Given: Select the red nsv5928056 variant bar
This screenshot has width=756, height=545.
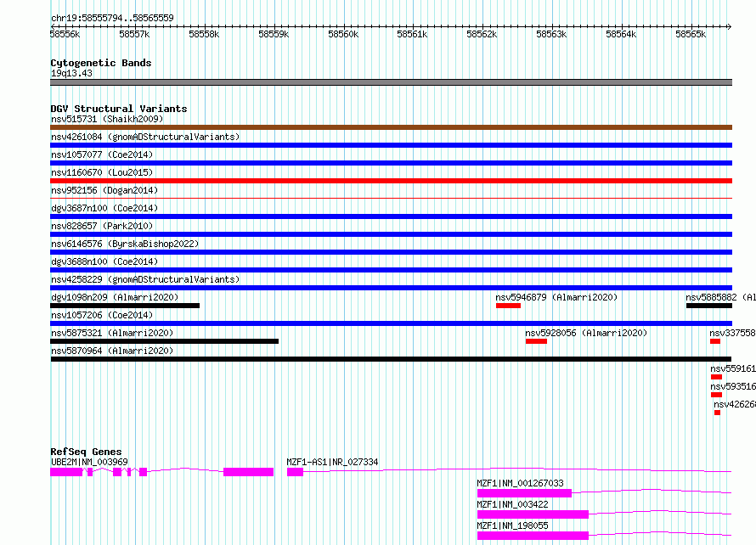Looking at the screenshot, I should coord(536,341).
